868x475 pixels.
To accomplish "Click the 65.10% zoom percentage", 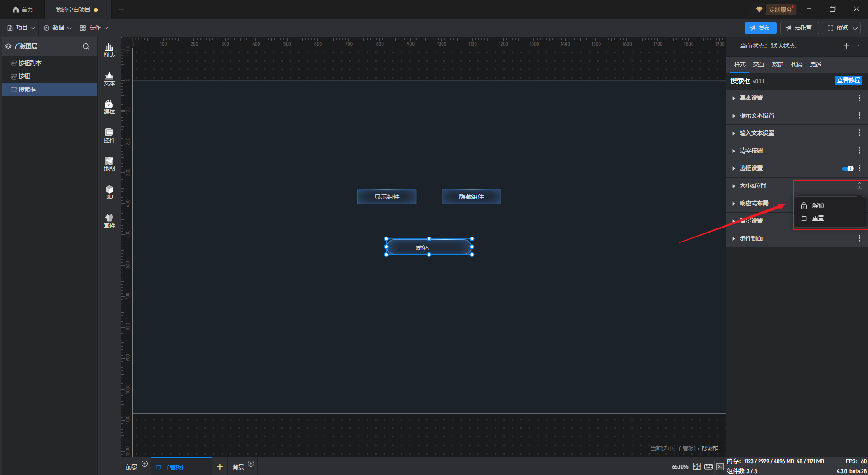I will 680,467.
